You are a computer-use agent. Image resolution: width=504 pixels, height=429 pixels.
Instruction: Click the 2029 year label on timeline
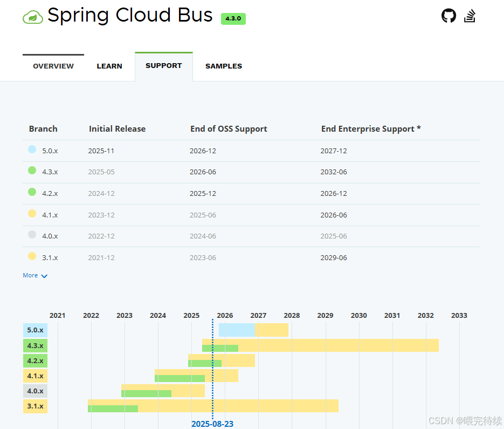[325, 316]
